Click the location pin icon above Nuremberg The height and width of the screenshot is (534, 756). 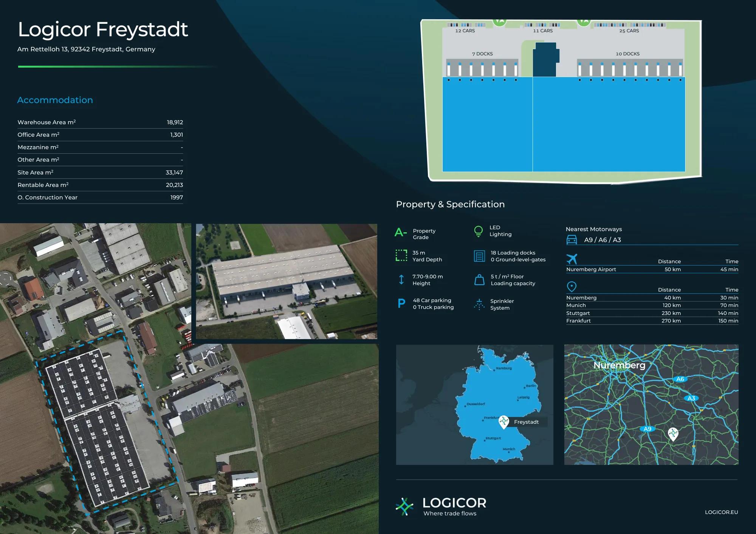572,287
